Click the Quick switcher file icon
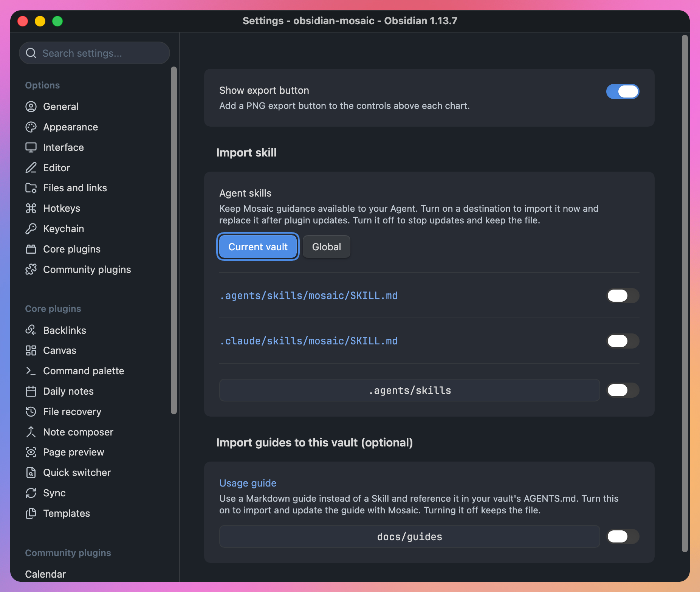Image resolution: width=700 pixels, height=592 pixels. (31, 473)
